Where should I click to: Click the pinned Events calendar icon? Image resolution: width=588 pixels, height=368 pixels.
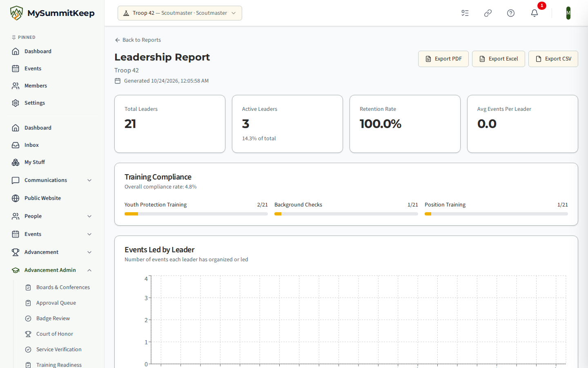[x=16, y=69]
